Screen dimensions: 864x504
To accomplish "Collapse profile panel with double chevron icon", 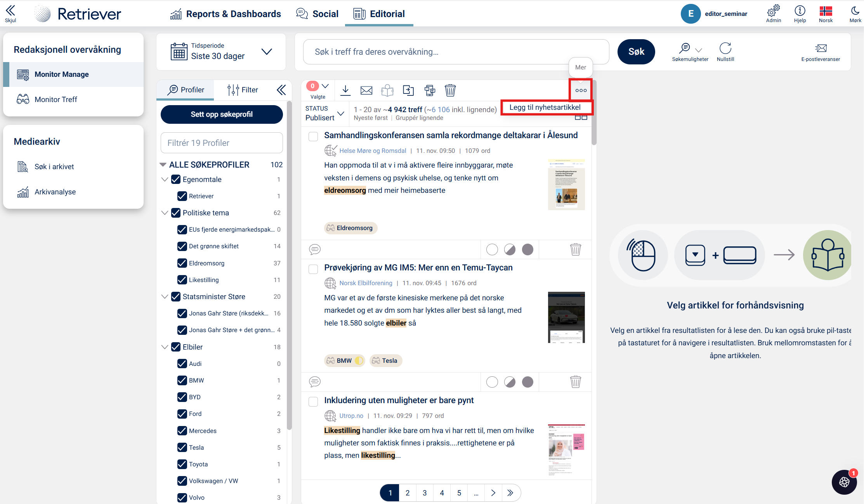I will 281,90.
